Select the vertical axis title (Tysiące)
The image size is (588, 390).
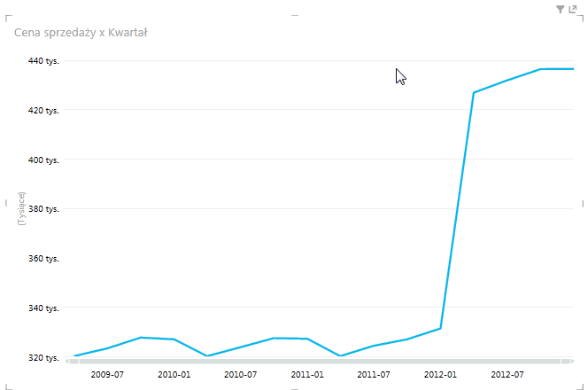pyautogui.click(x=22, y=209)
